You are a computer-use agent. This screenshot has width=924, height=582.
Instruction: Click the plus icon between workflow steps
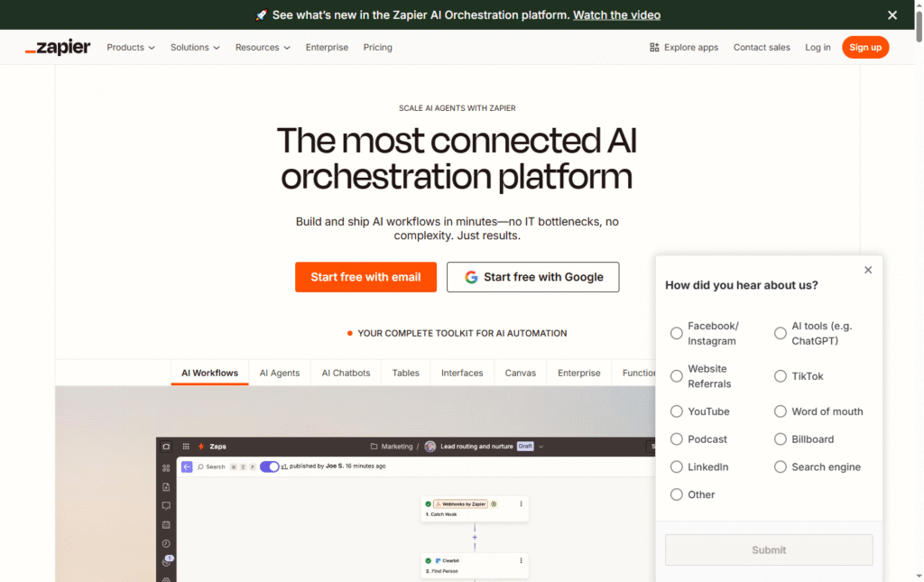click(475, 537)
